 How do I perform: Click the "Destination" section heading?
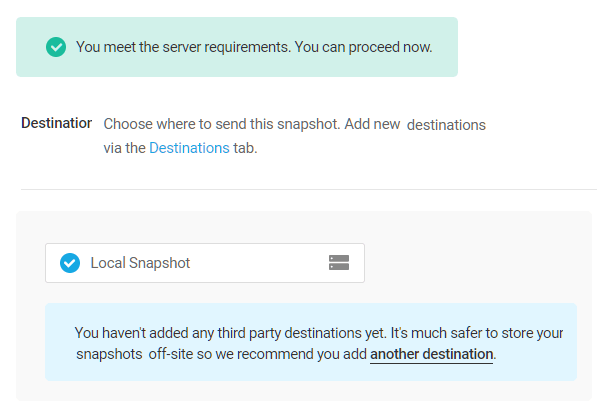coord(57,124)
